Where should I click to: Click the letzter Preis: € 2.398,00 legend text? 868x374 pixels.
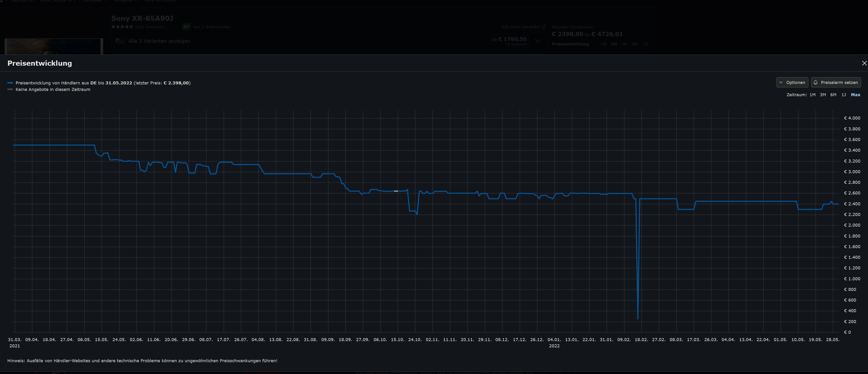(162, 83)
